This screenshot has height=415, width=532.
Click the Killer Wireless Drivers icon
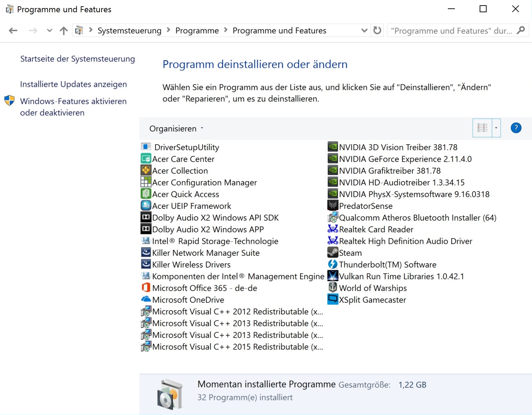(146, 264)
